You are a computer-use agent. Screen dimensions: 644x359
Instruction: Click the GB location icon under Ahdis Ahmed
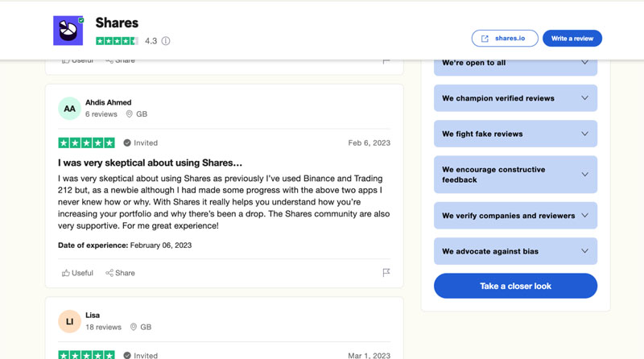pos(129,113)
